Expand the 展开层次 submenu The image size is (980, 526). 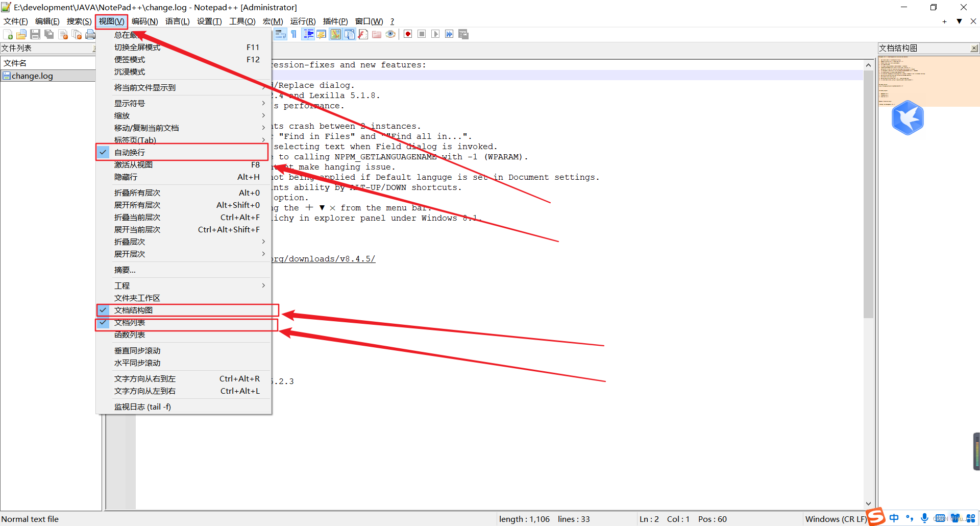184,254
